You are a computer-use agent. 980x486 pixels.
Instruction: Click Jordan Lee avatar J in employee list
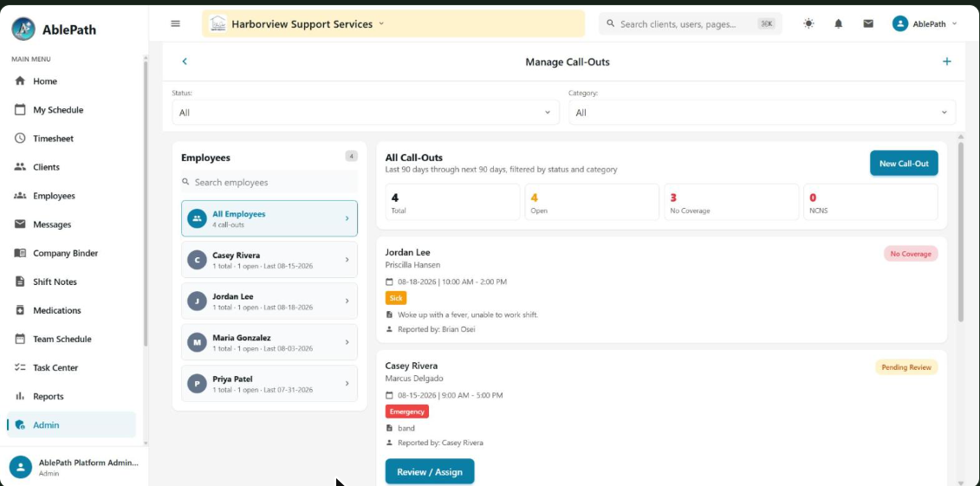[x=197, y=301]
